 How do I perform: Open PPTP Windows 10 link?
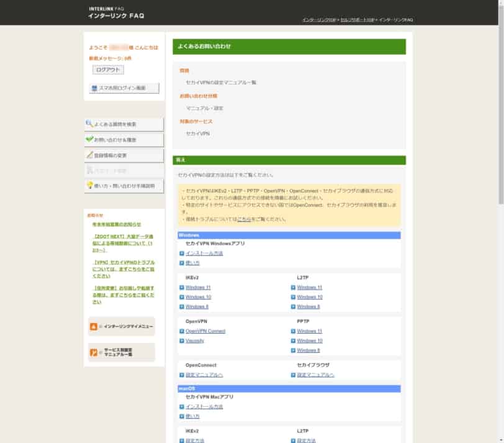[310, 341]
